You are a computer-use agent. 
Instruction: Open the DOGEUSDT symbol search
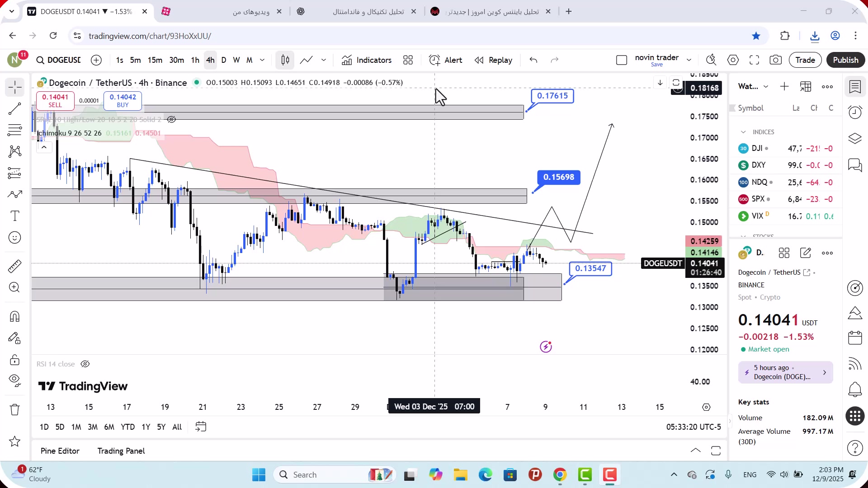tap(58, 60)
